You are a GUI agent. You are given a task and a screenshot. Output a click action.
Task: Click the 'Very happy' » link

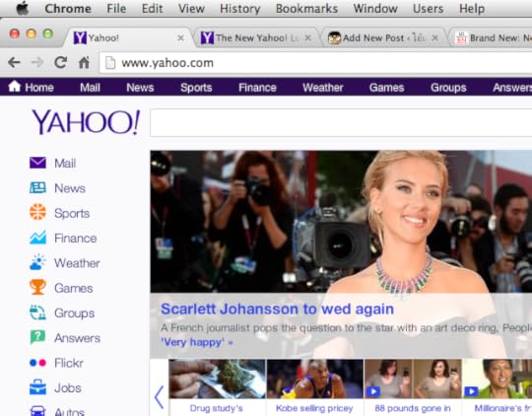point(196,342)
